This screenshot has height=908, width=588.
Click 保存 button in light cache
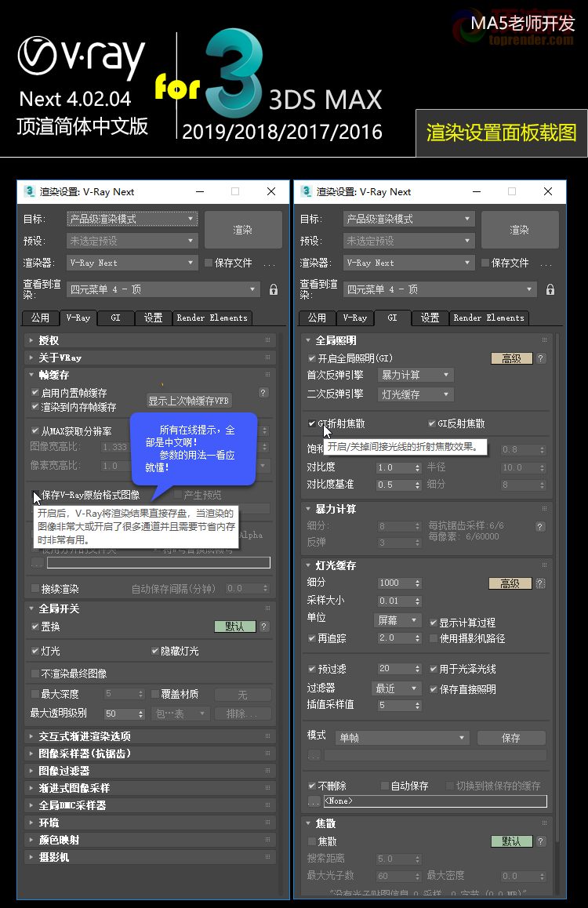click(x=511, y=738)
